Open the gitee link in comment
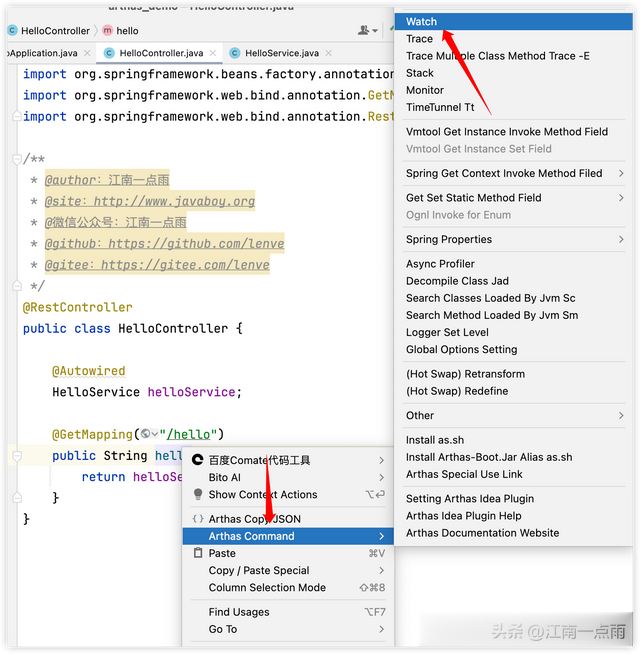Viewport: 640px width, 654px height. [x=185, y=265]
